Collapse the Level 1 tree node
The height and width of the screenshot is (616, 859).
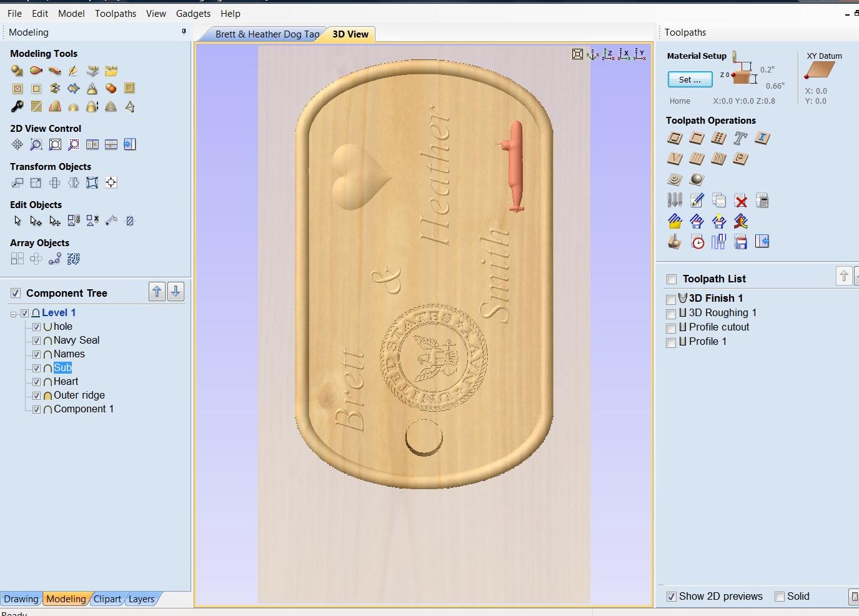coord(14,314)
